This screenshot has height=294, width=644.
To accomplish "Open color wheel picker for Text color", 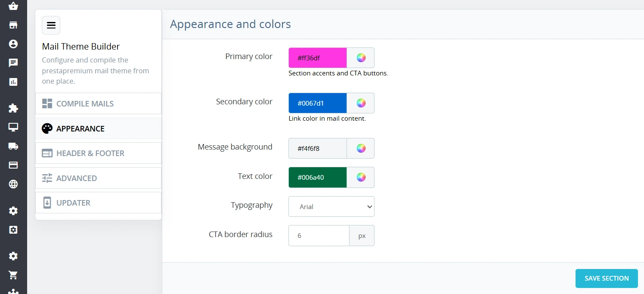I will pyautogui.click(x=361, y=177).
